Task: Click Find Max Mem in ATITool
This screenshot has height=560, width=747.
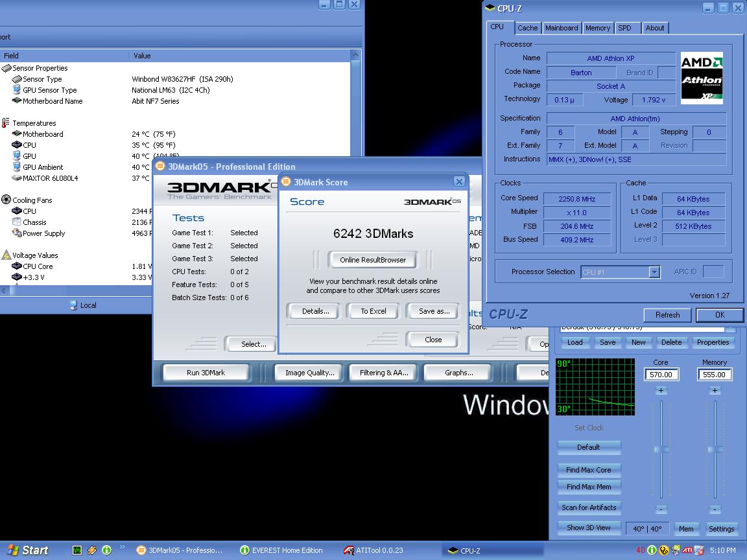Action: click(588, 487)
